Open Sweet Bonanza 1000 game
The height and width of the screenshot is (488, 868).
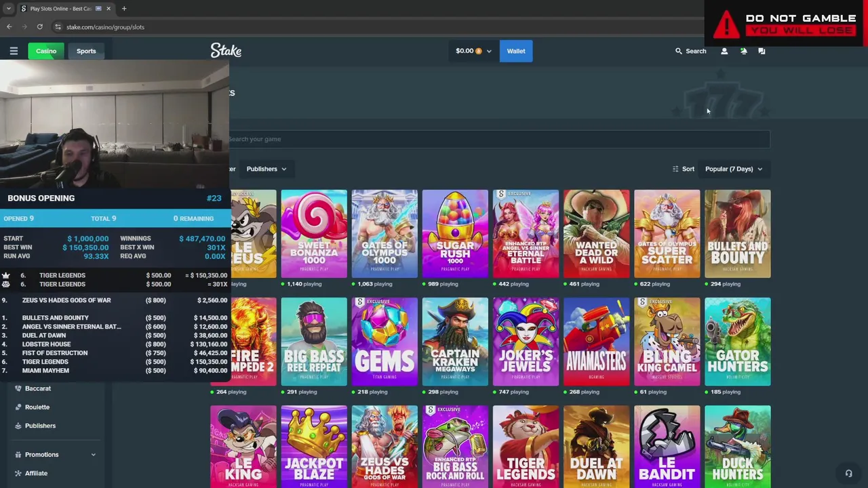point(314,234)
